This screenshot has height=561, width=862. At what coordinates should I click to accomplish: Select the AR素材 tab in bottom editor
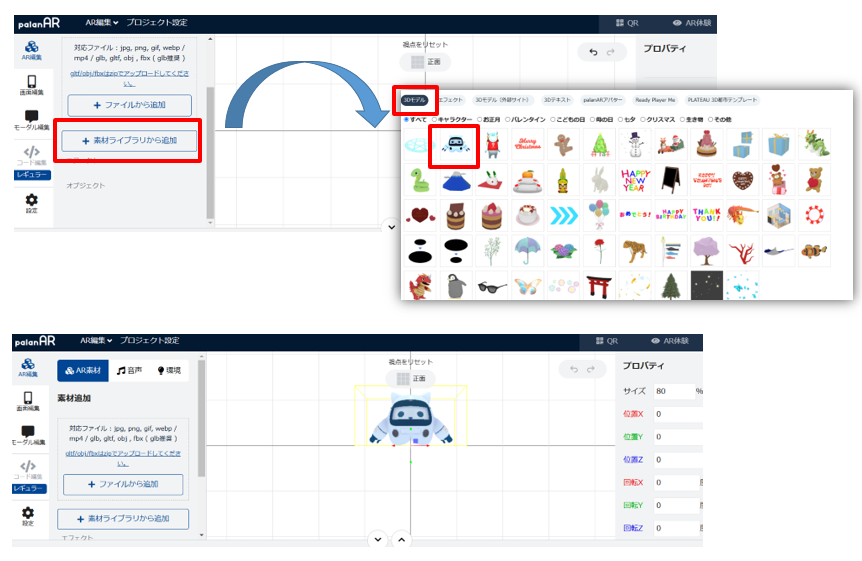(83, 371)
